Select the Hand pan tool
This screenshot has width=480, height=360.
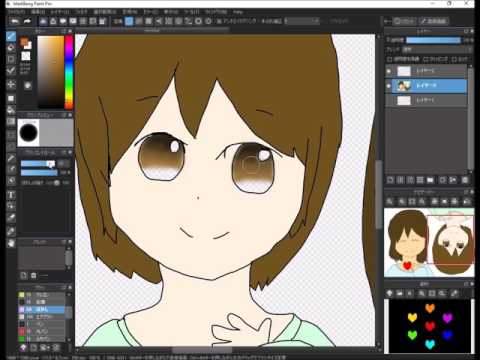11,243
